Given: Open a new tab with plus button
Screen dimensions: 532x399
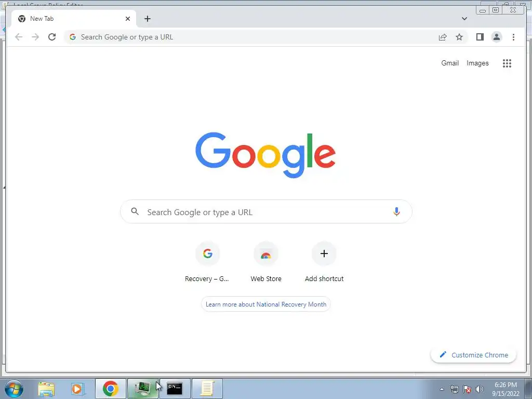Looking at the screenshot, I should click(x=147, y=19).
